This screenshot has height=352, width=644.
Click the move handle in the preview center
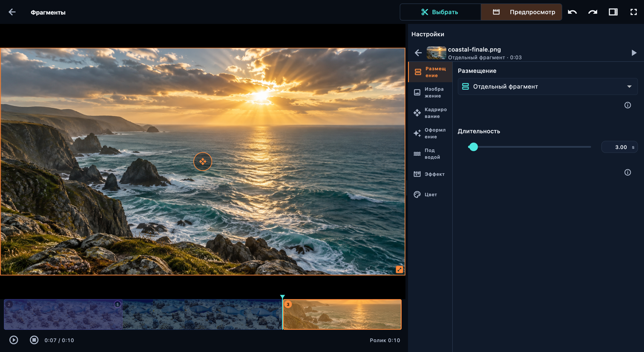(203, 161)
